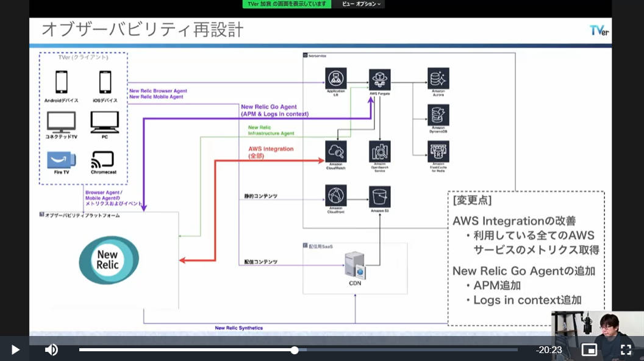Click the New Relic Infrastructure Agent label
The width and height of the screenshot is (644, 361).
coord(271,130)
